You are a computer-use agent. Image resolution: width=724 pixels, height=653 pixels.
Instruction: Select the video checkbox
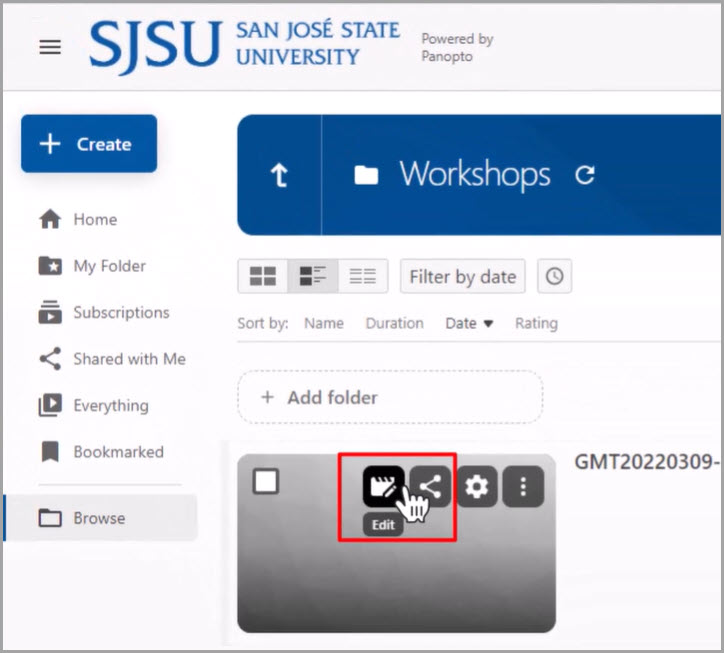265,482
